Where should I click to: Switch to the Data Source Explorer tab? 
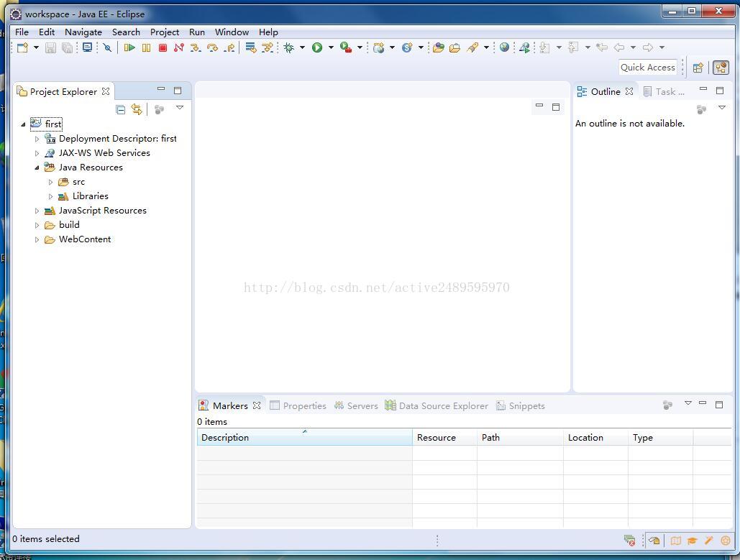tap(437, 405)
